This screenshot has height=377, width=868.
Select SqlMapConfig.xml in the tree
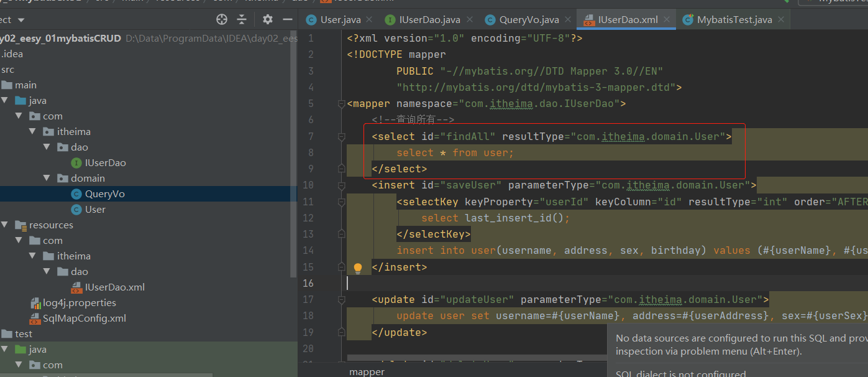(x=85, y=319)
